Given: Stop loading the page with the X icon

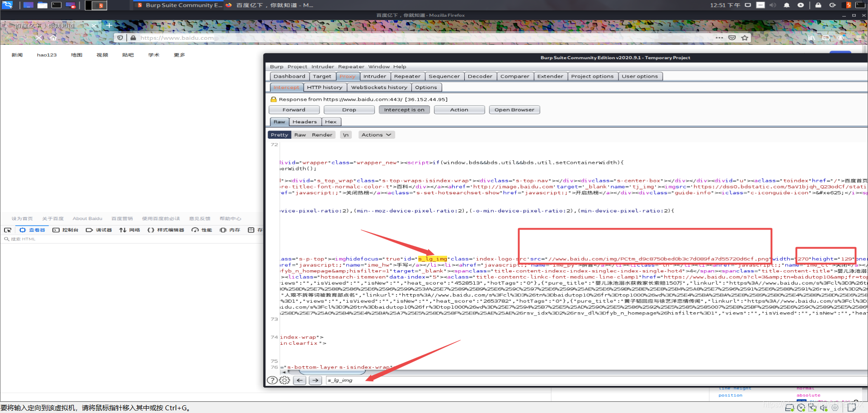Looking at the screenshot, I should [39, 38].
